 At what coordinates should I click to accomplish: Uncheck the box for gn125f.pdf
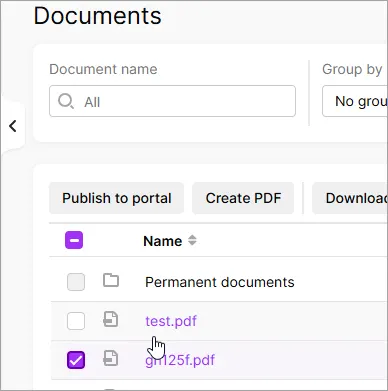coord(76,360)
